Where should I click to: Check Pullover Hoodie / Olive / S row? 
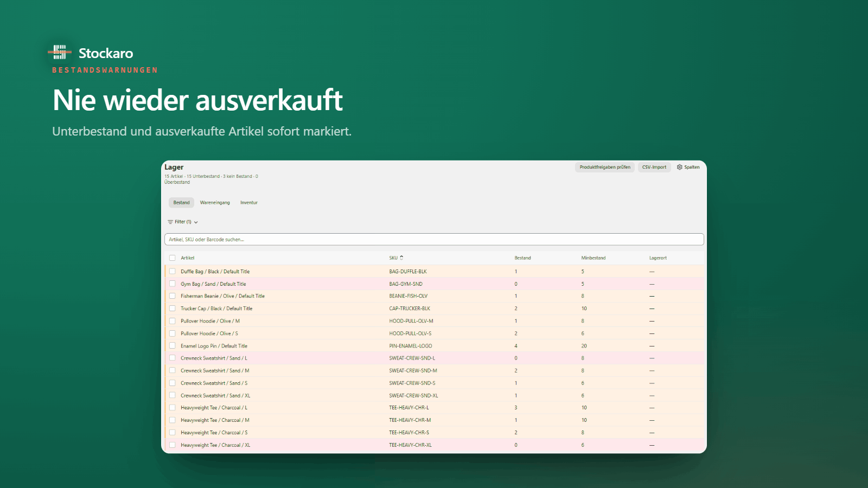click(173, 333)
